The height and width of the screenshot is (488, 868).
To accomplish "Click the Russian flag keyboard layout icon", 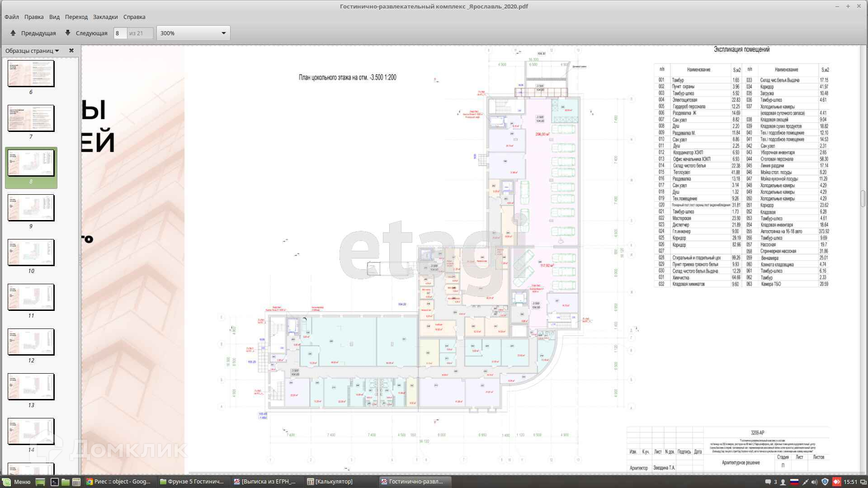I will click(794, 482).
